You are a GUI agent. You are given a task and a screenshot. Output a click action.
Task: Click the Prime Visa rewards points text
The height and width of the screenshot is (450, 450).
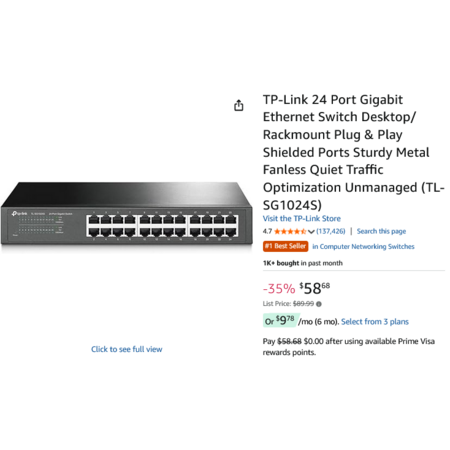(x=349, y=347)
